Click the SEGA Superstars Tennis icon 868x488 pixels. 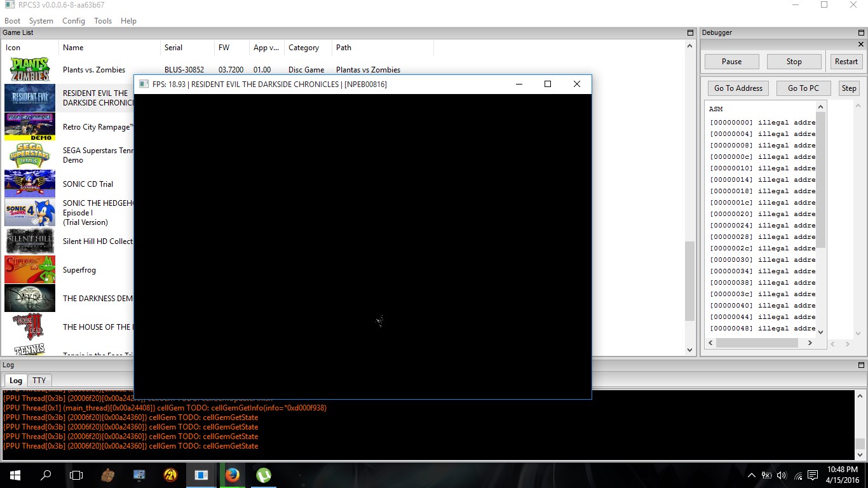pos(30,155)
